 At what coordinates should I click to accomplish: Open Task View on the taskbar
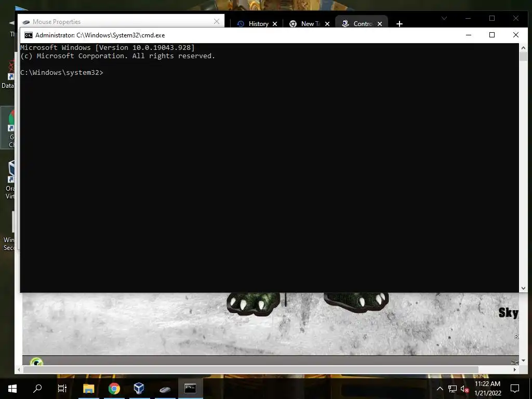62,388
